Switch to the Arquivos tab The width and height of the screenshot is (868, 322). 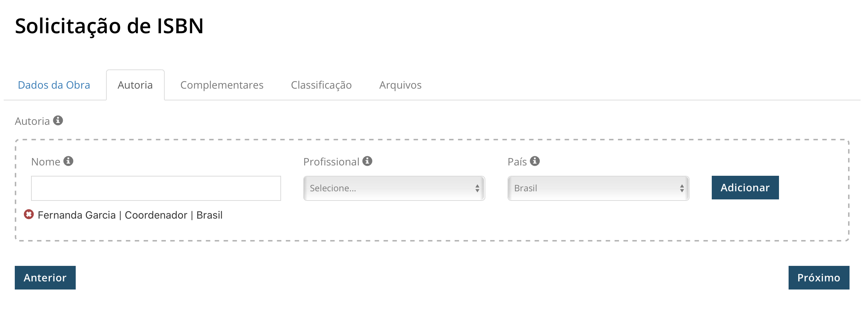400,85
